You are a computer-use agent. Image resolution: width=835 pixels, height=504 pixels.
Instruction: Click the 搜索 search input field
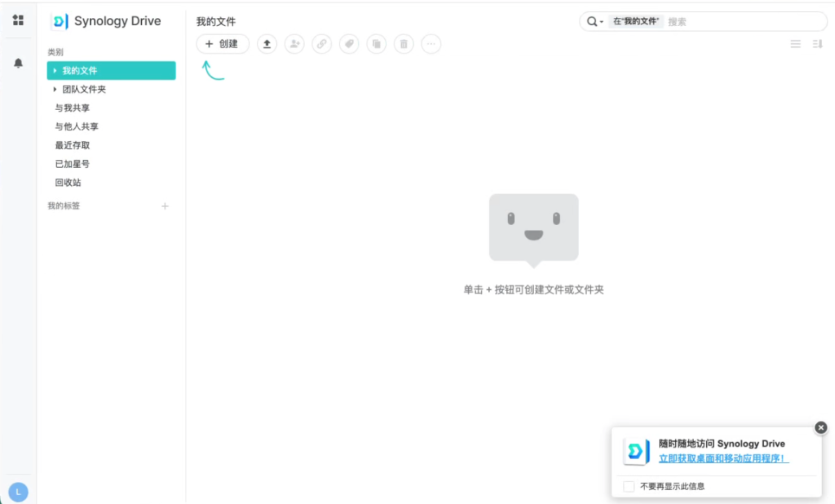point(744,22)
